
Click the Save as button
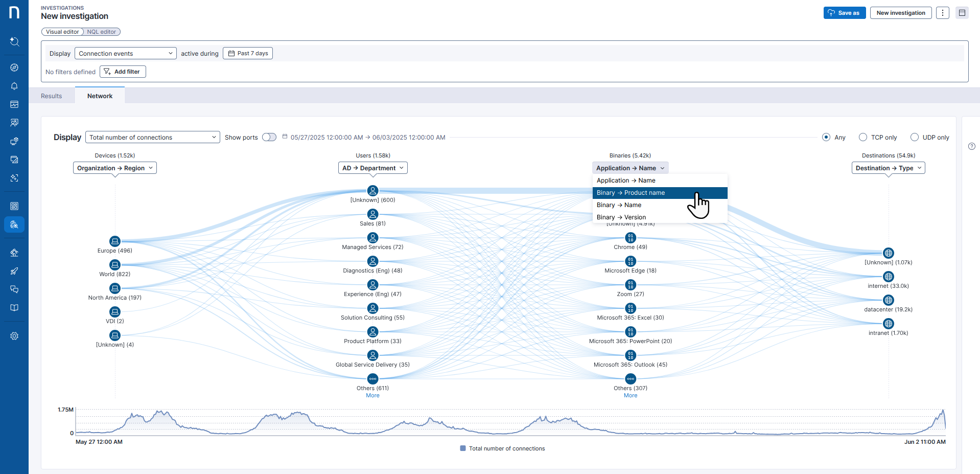(x=844, y=13)
